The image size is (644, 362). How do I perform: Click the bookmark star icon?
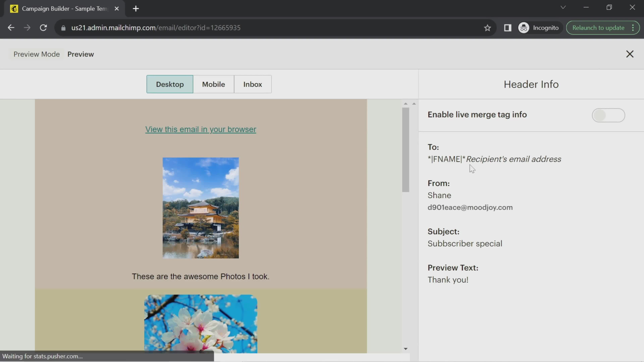point(487,27)
